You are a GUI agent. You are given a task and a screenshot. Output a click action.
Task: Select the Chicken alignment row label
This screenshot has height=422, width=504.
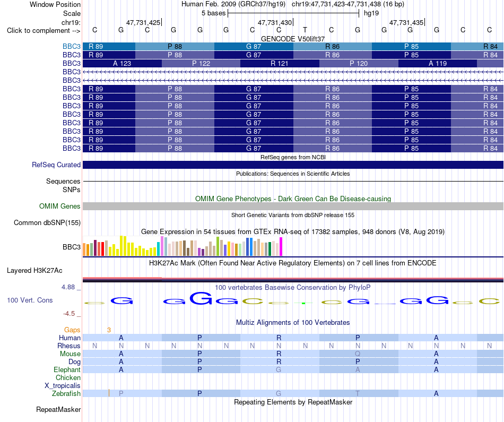(68, 377)
